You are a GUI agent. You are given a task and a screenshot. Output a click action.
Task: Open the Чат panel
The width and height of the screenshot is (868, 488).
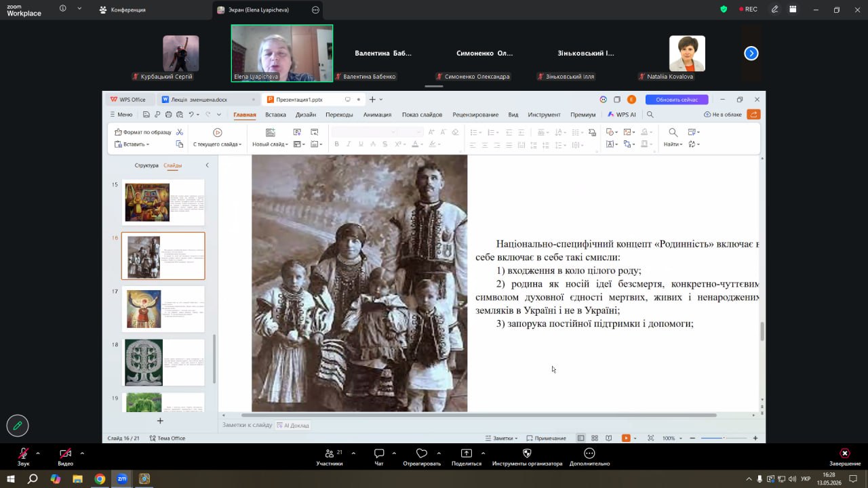[x=379, y=457]
